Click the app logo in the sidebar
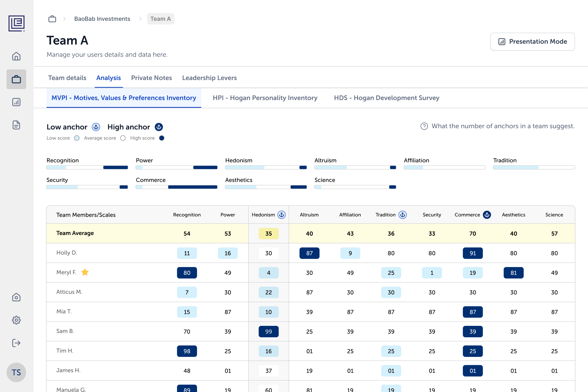Viewport: 588px width, 392px height. (x=16, y=23)
